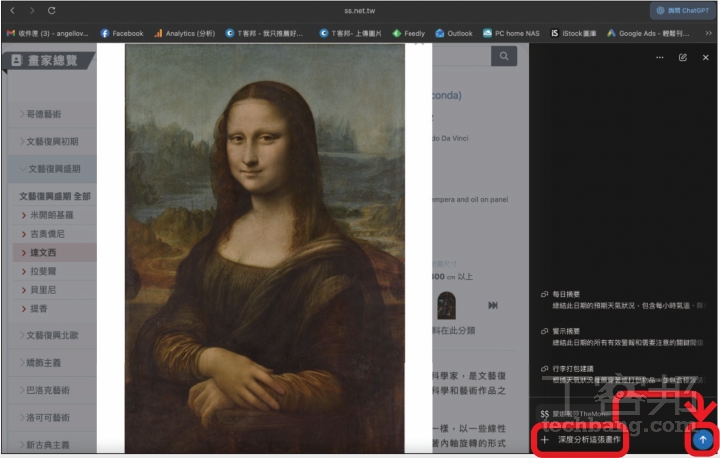Reload the page with the refresh icon
Image resolution: width=720 pixels, height=458 pixels.
[51, 10]
